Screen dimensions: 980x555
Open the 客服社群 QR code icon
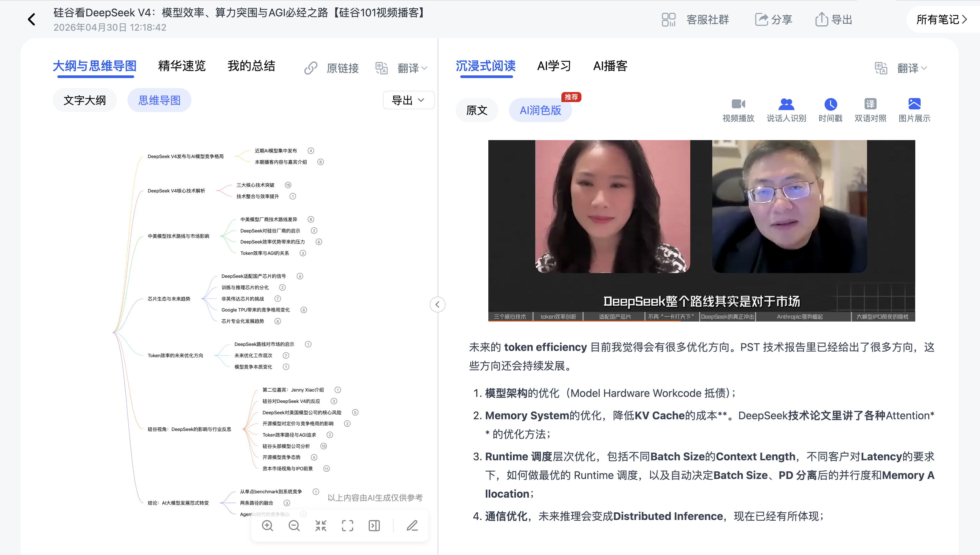(x=668, y=19)
